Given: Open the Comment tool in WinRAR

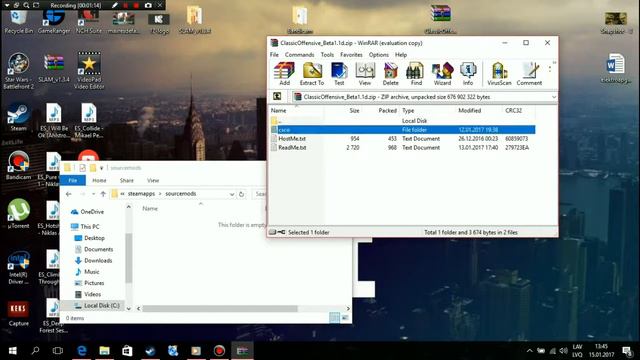Looking at the screenshot, I should (529, 73).
